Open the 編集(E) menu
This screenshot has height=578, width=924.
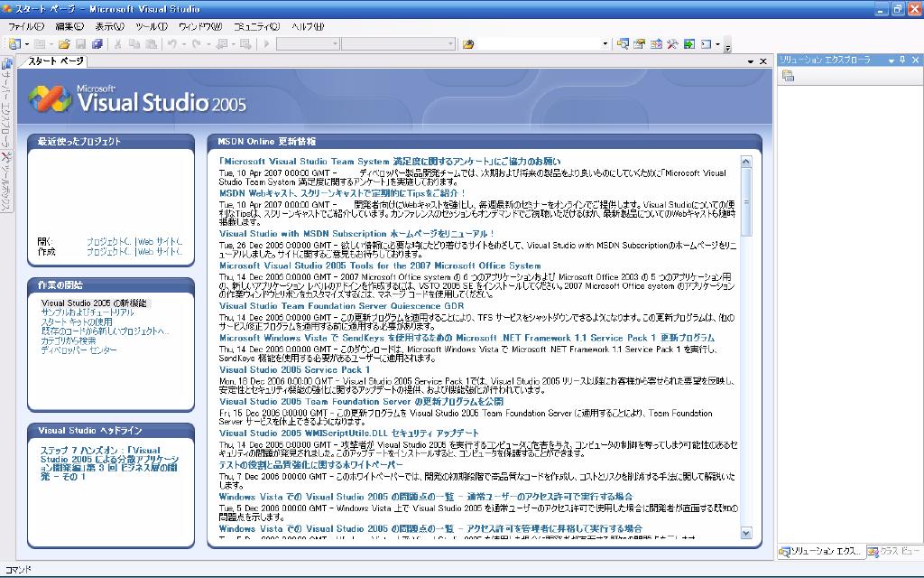pyautogui.click(x=69, y=26)
